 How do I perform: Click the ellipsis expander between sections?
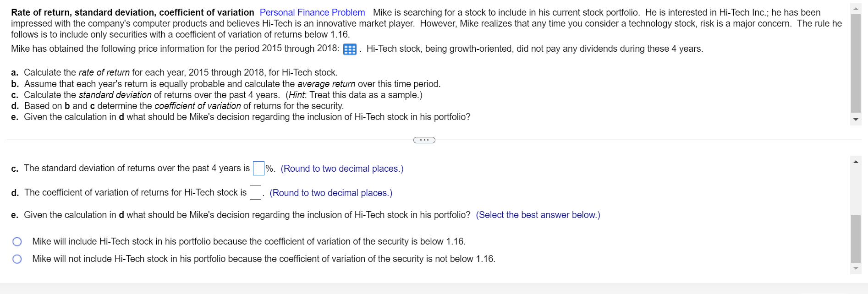[x=423, y=140]
